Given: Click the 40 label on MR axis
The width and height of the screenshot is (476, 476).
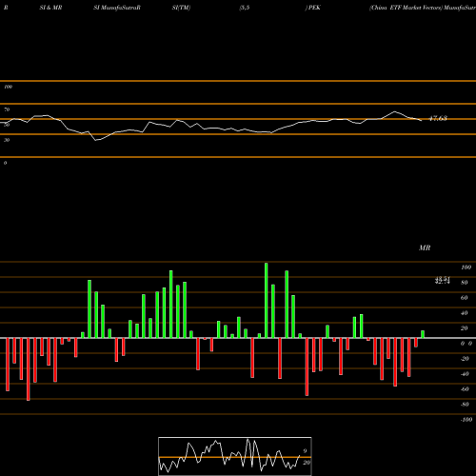Looking at the screenshot, I should (464, 313).
